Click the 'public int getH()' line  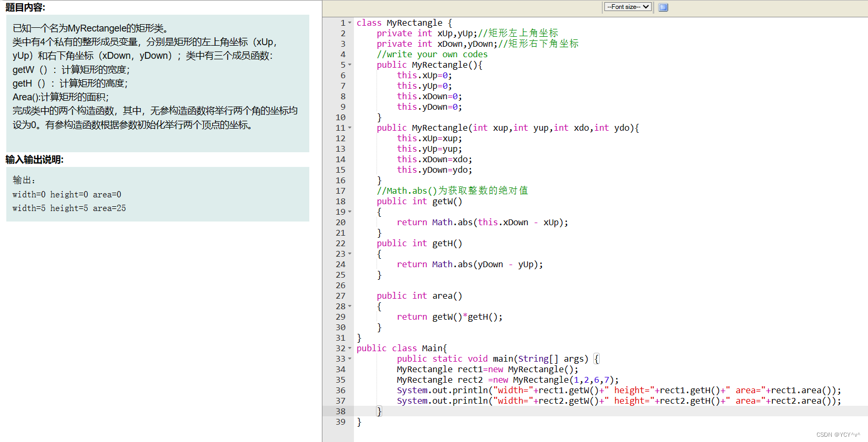tap(420, 243)
